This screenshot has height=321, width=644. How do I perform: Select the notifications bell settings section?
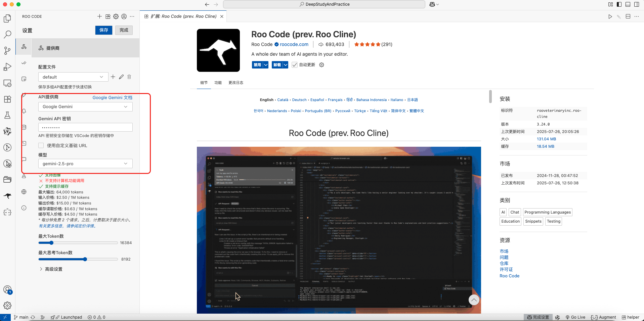(x=24, y=111)
